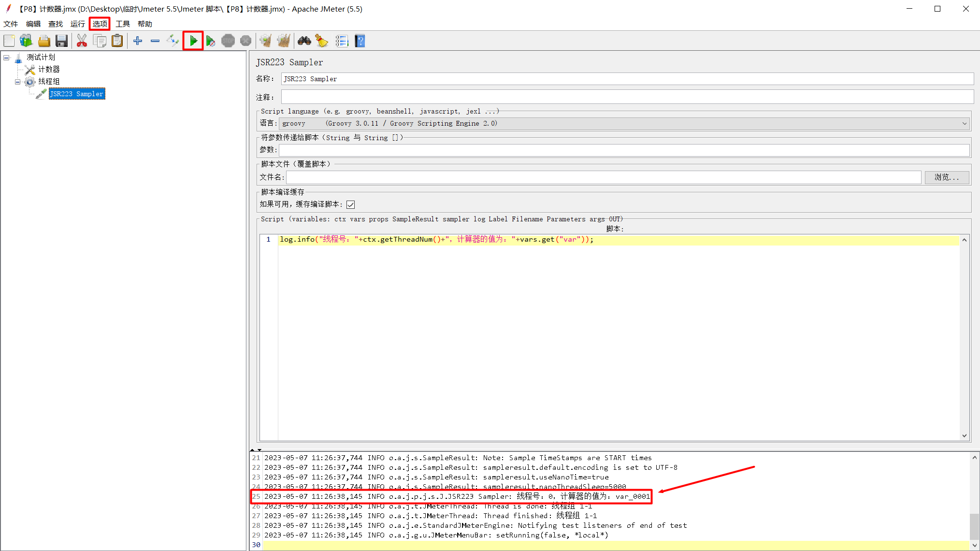Expand all with the plus icon
Viewport: 980px width, 551px height.
pos(138,41)
